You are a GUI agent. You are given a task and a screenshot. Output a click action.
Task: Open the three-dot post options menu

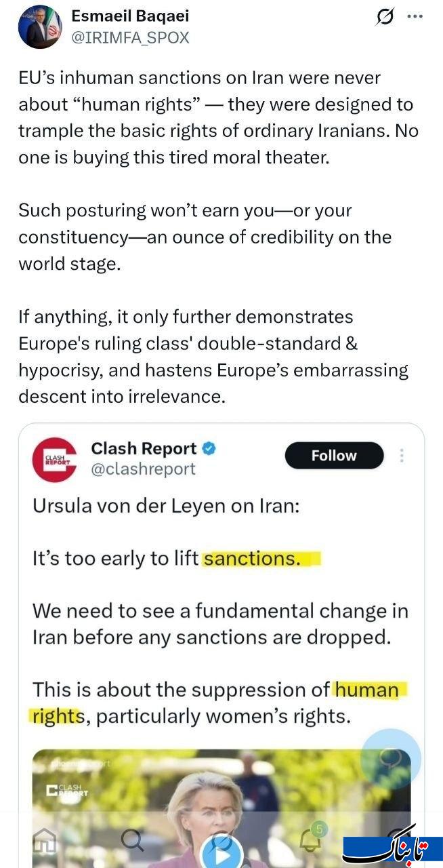coord(415,17)
